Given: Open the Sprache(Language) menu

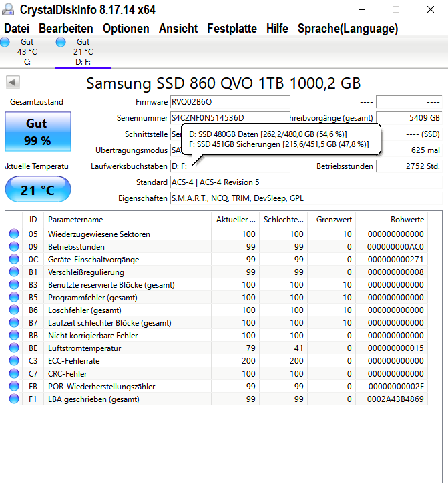Looking at the screenshot, I should (x=348, y=29).
